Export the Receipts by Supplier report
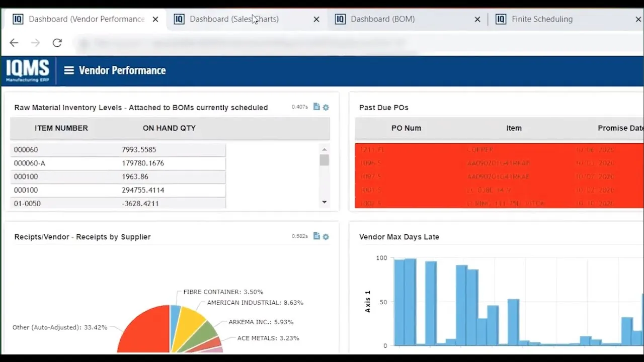 point(316,236)
